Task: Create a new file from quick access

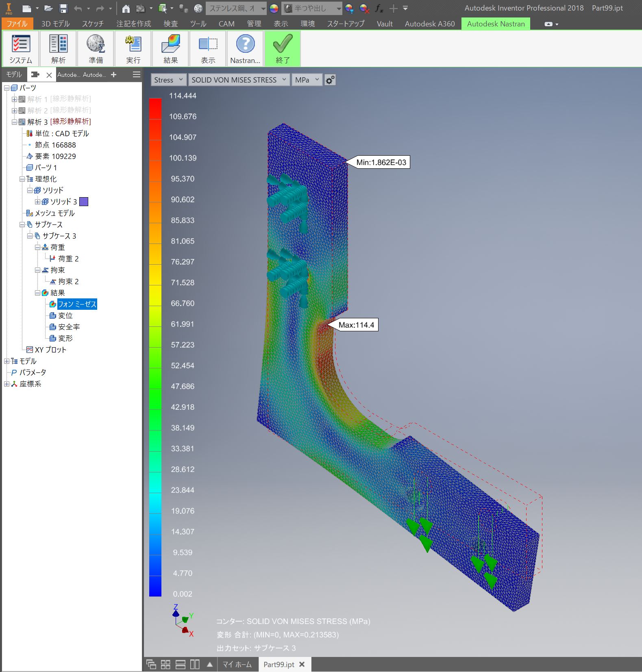Action: [x=26, y=8]
